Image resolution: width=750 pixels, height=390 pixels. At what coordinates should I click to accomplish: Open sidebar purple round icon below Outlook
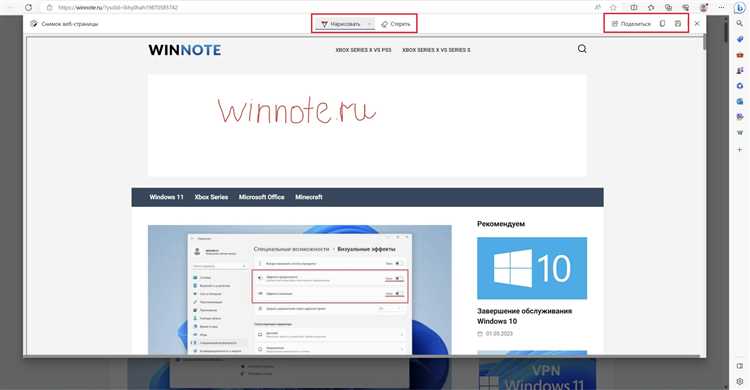coord(740,117)
